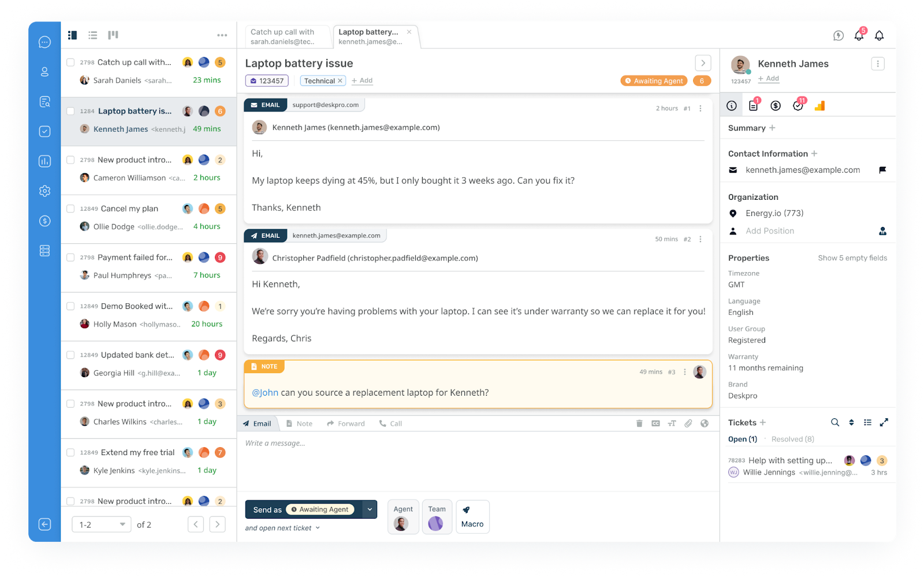Select the Tasks checkmark icon in left sidebar
924x577 pixels.
tap(44, 131)
